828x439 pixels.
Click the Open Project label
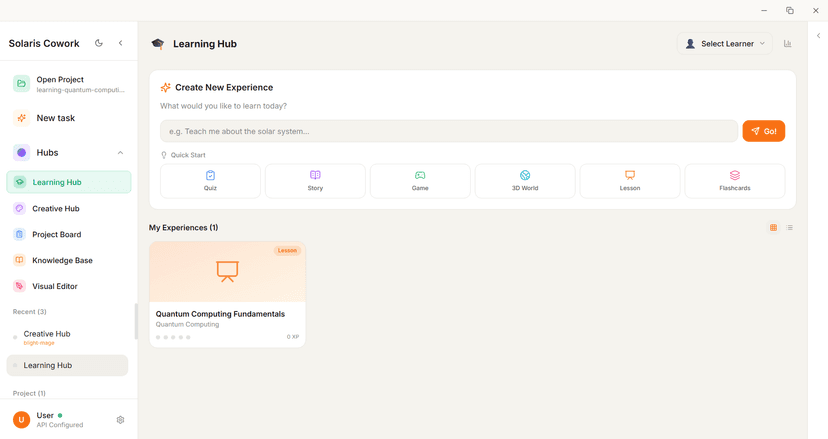coord(60,79)
